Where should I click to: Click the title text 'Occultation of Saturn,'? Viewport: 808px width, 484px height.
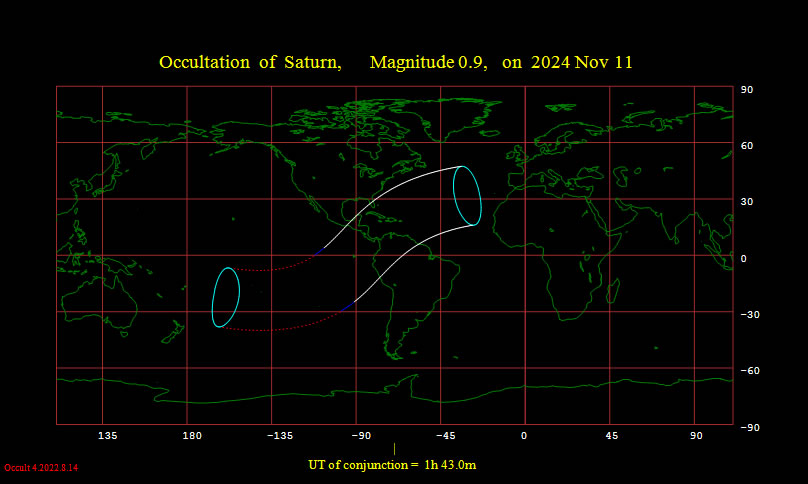pos(250,62)
